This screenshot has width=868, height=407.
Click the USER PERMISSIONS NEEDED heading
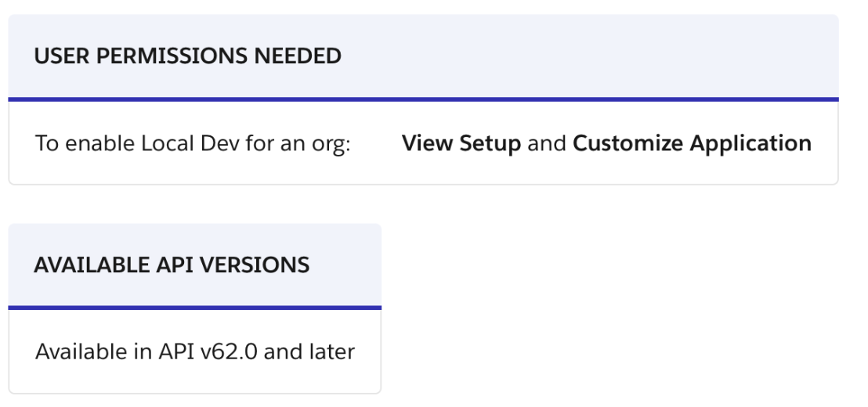pyautogui.click(x=188, y=56)
